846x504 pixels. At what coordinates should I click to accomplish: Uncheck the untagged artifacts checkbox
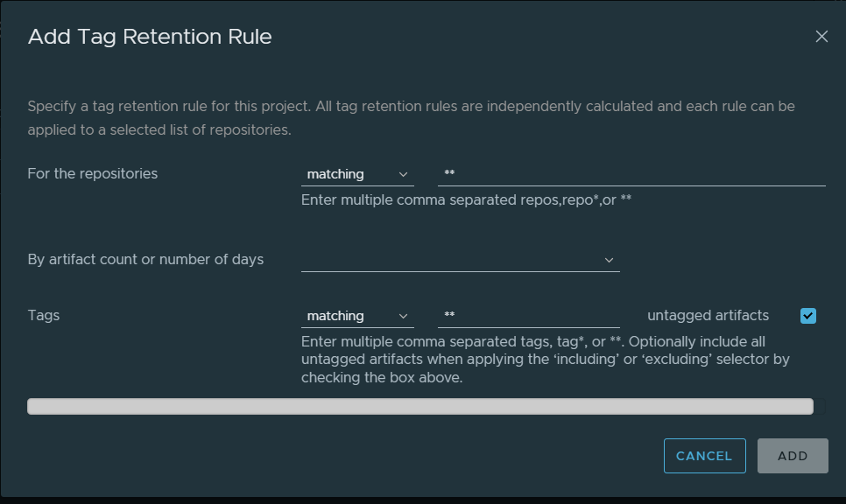coord(808,316)
